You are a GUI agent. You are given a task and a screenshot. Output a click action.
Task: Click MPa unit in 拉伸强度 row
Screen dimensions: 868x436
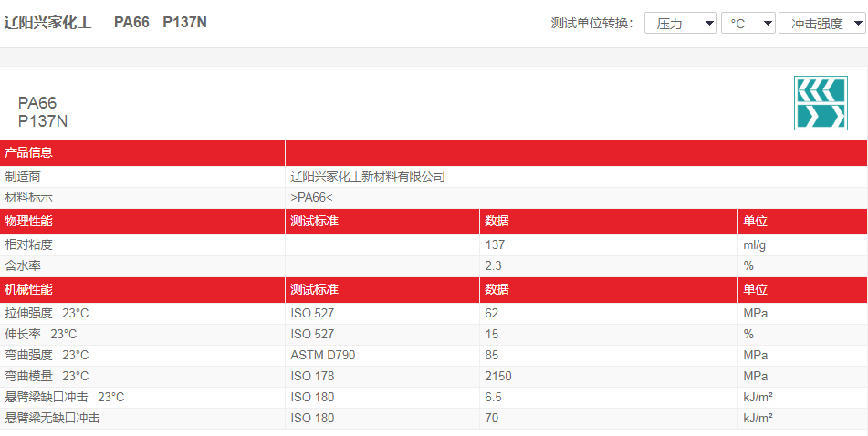756,313
